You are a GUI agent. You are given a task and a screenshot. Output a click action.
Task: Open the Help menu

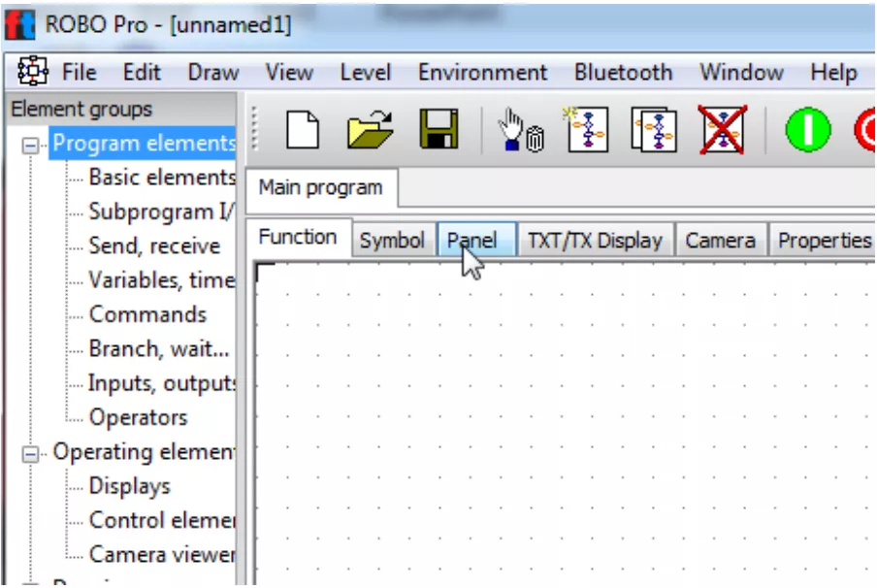[833, 72]
